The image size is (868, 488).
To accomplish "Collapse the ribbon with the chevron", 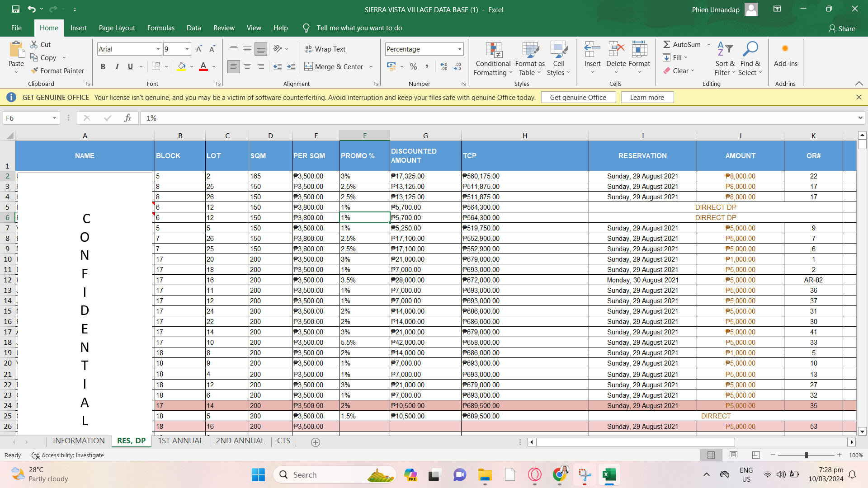I will pos(859,84).
